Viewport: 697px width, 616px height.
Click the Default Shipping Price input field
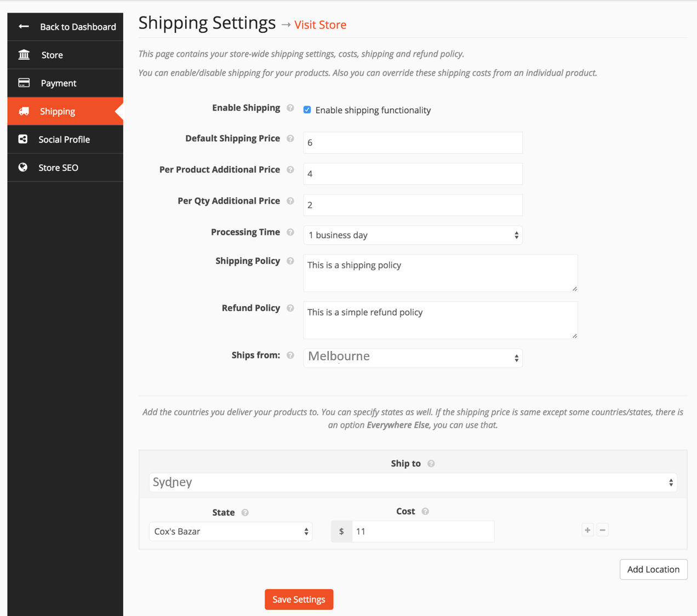point(413,142)
